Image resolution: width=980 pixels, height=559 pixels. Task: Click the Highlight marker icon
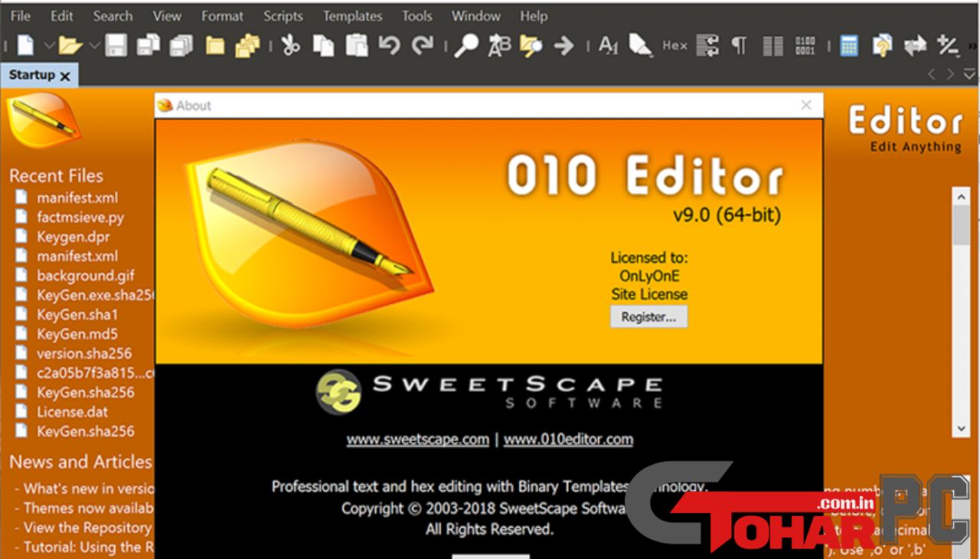(641, 46)
